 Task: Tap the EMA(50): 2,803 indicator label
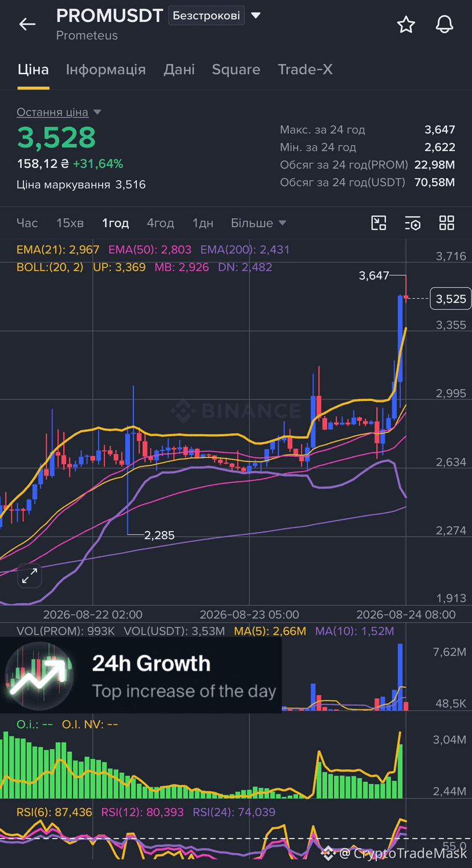150,249
